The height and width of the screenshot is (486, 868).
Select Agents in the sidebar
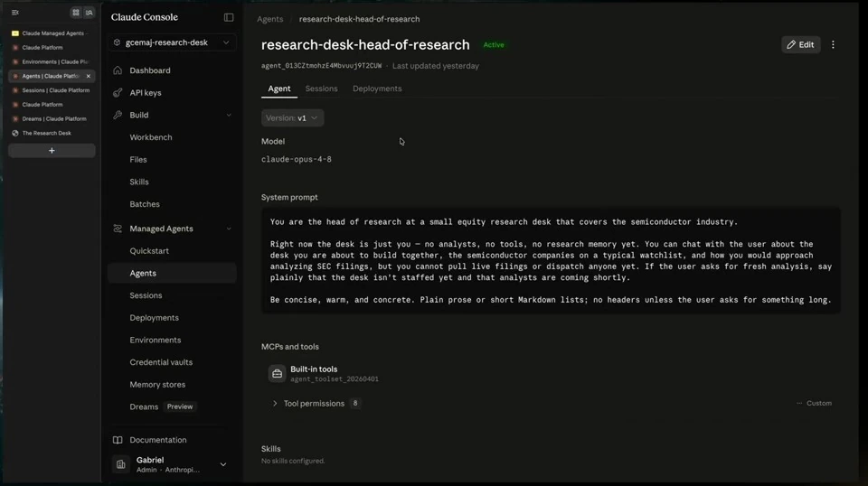172,273
